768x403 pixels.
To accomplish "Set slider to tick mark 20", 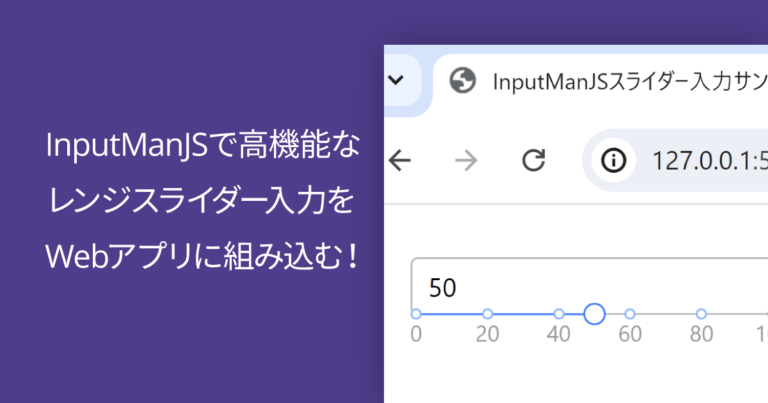I will 487,314.
